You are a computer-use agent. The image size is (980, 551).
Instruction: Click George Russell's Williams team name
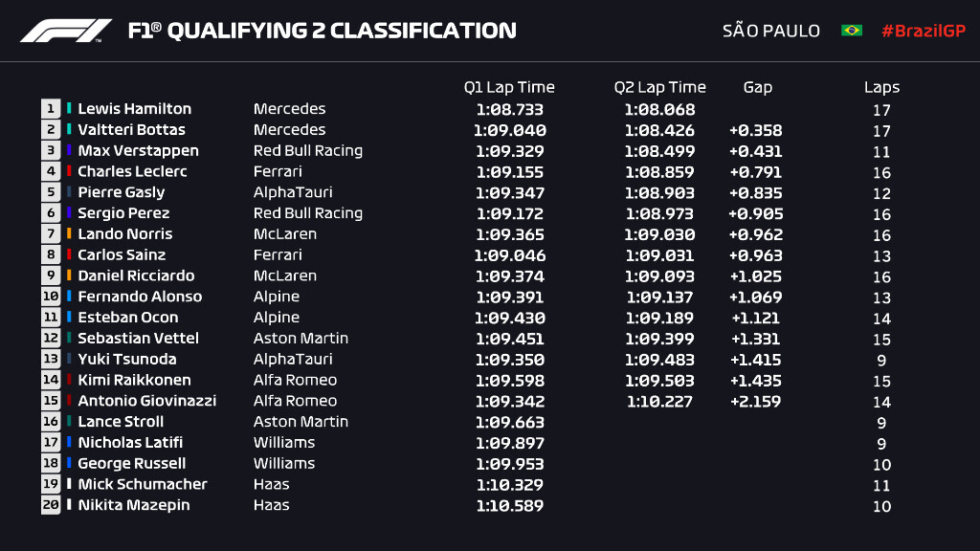click(x=283, y=463)
